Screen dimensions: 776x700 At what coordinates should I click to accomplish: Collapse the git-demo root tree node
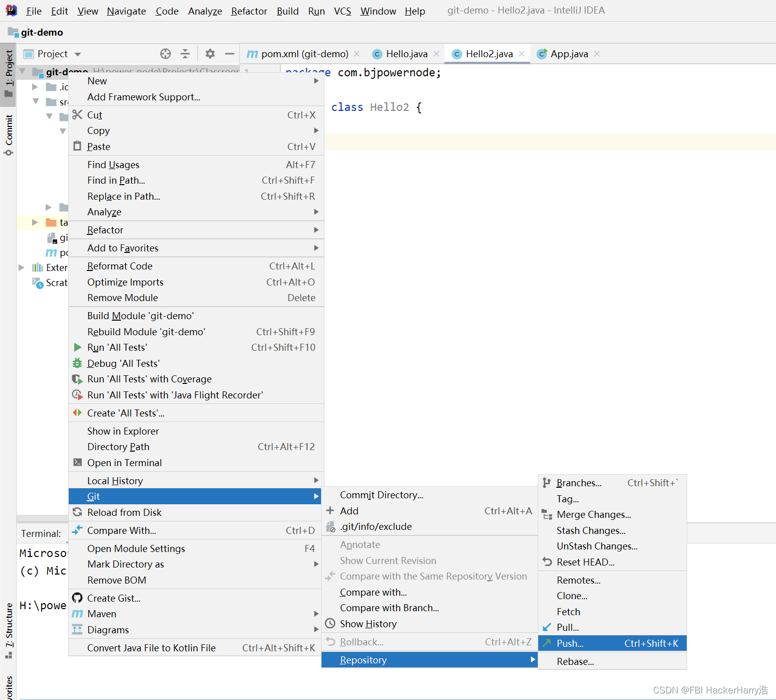[22, 71]
